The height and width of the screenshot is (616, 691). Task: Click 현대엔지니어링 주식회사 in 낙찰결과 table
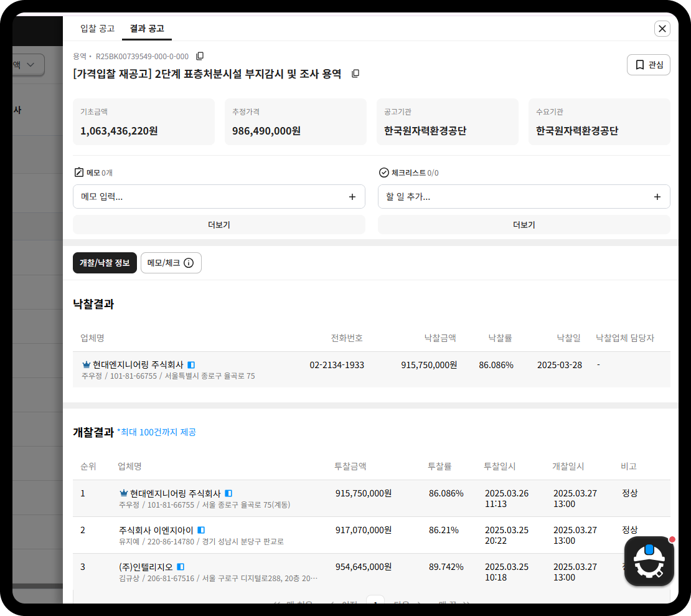[x=138, y=365]
